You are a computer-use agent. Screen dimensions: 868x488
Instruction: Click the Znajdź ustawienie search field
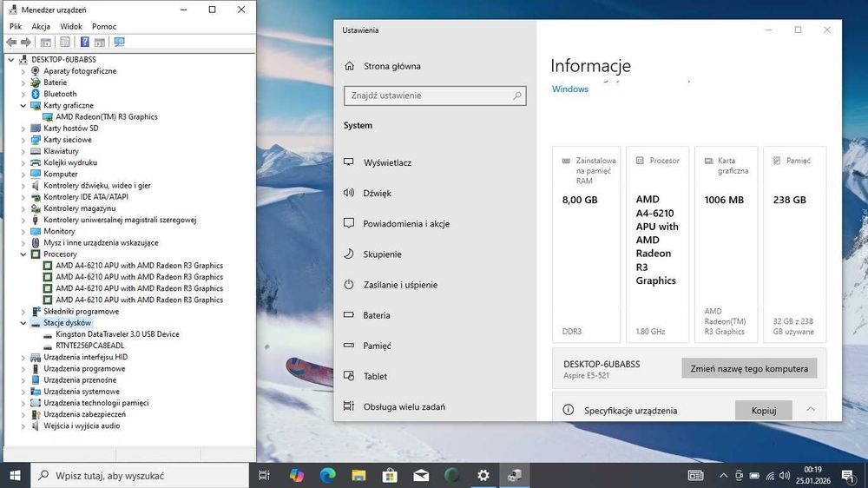tap(435, 96)
